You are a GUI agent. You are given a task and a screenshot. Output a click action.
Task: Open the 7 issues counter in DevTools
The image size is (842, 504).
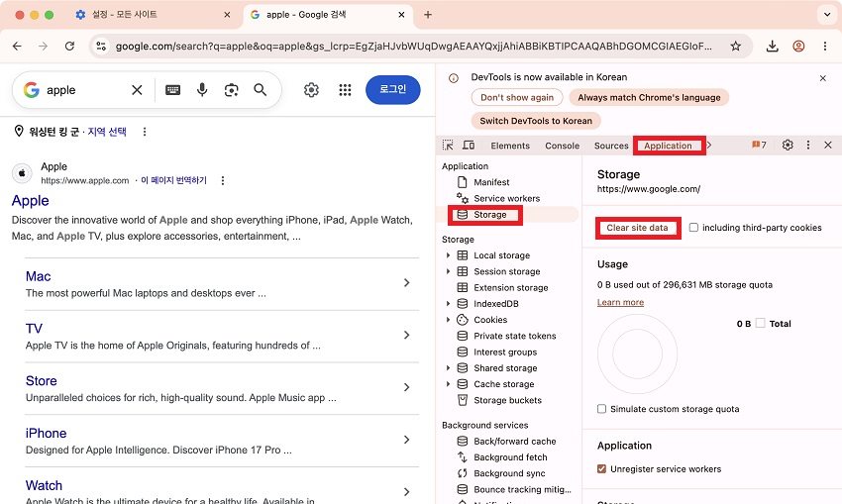click(759, 145)
